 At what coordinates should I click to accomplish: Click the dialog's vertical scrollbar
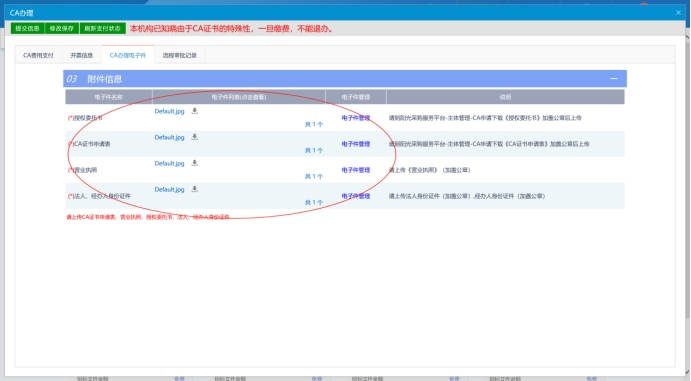(x=687, y=176)
